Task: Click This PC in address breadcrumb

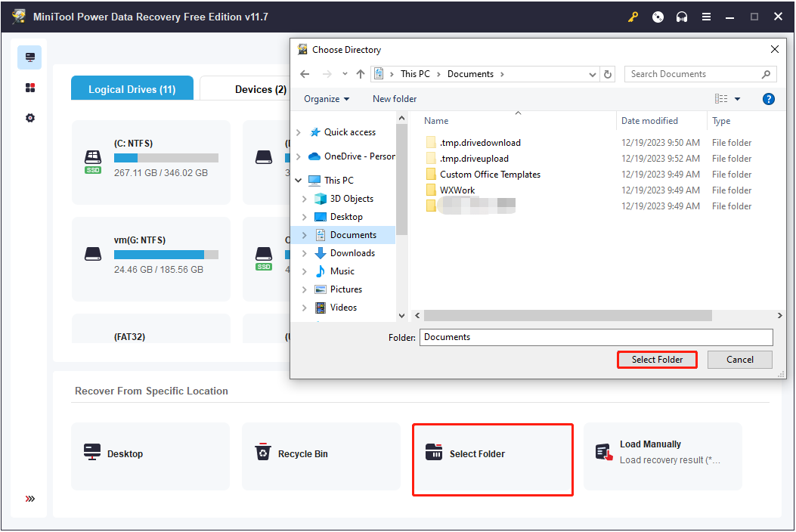Action: [415, 73]
